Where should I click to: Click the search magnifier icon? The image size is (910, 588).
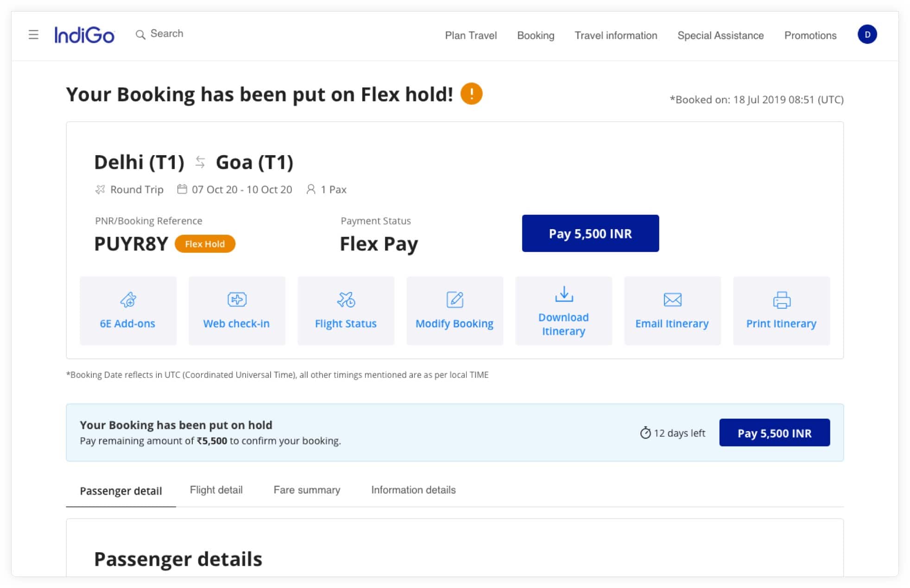coord(140,35)
